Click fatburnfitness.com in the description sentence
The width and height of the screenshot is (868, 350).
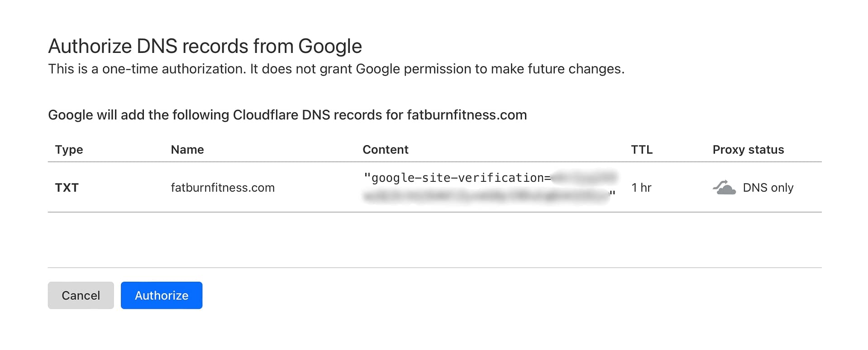click(x=466, y=115)
